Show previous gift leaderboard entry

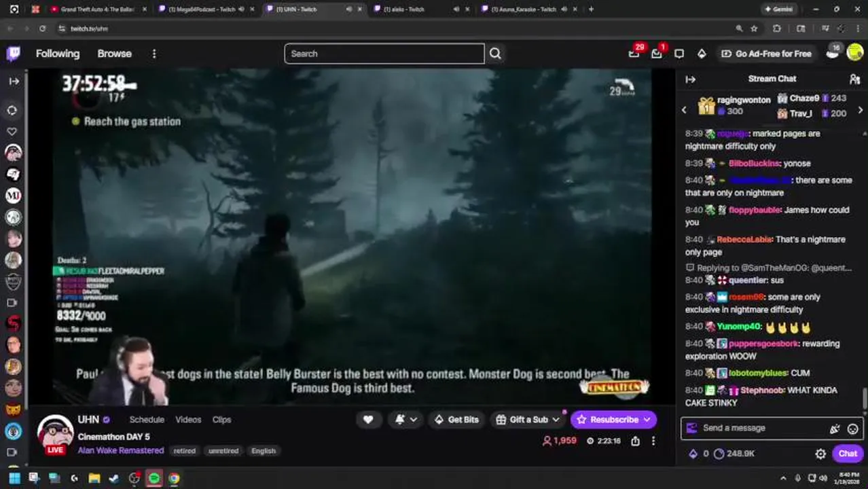coord(685,109)
